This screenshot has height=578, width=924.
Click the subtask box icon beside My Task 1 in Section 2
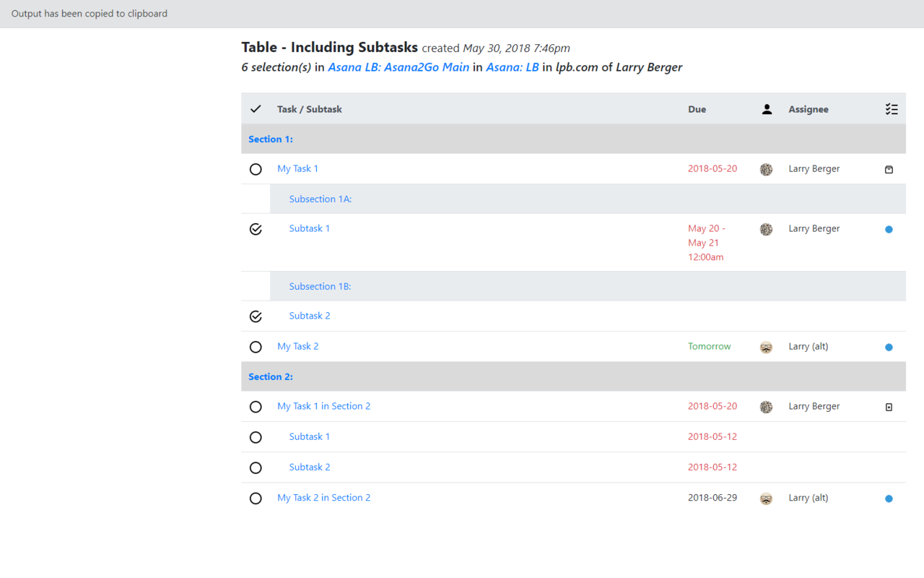tap(889, 406)
